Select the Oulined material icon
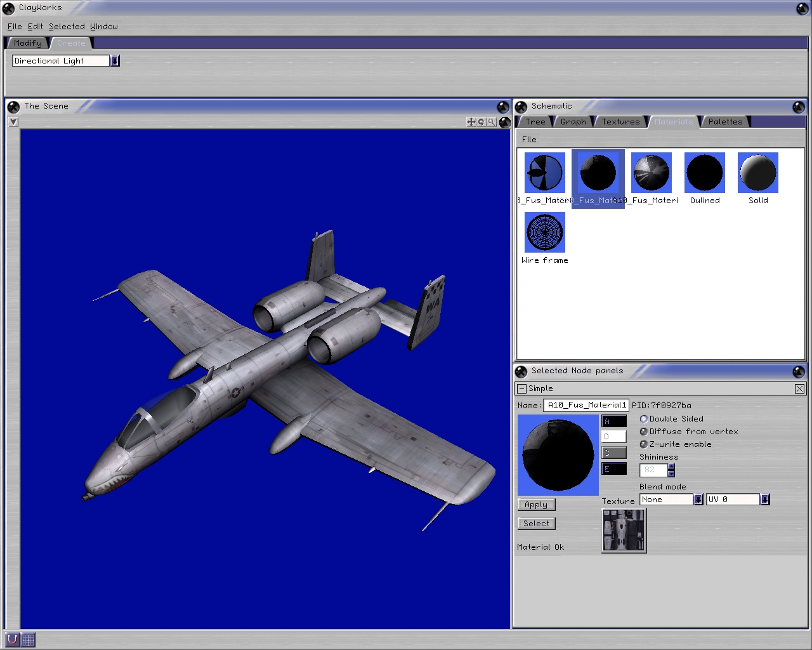812x650 pixels. pos(704,173)
